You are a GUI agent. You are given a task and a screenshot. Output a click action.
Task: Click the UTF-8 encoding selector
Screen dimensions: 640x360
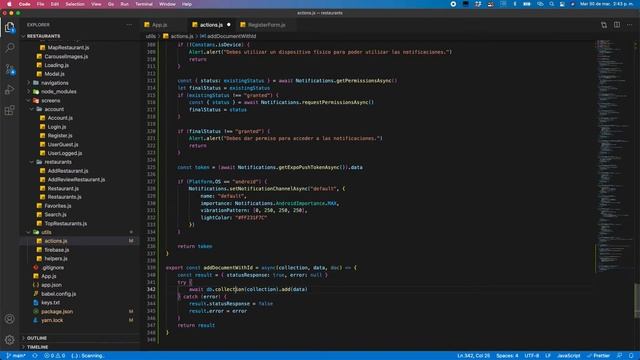coord(531,356)
